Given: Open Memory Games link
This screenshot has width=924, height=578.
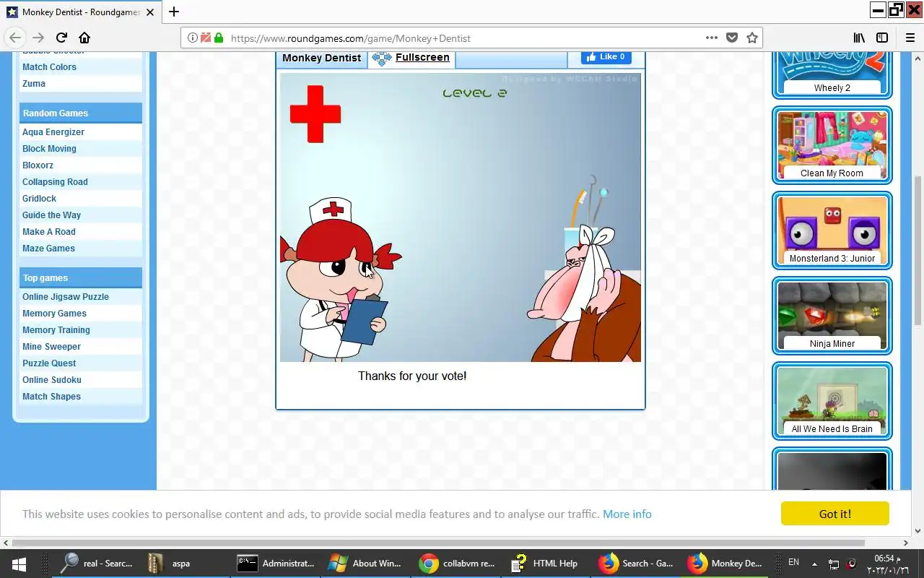Looking at the screenshot, I should [54, 313].
